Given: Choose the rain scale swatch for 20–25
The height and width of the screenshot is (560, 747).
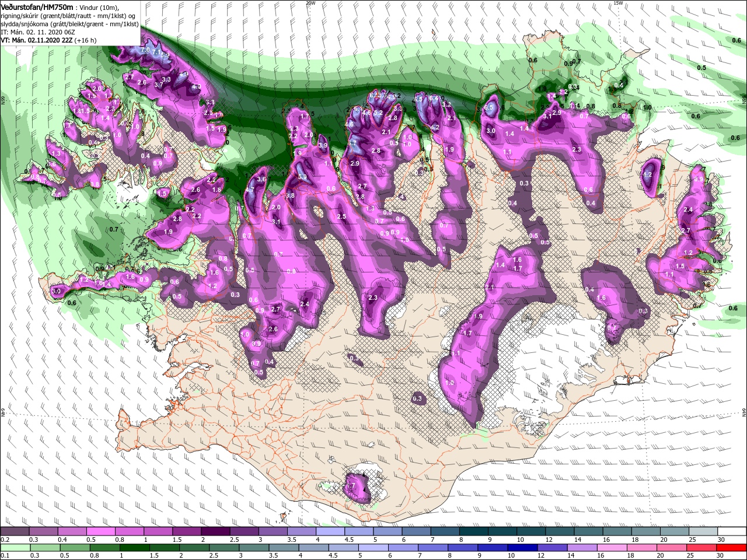Looking at the screenshot, I should pos(672,548).
